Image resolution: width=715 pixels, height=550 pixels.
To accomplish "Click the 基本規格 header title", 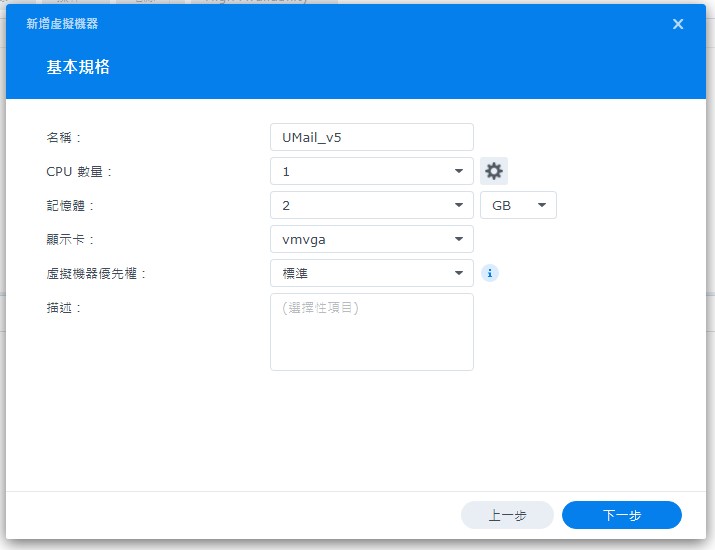I will (78, 68).
